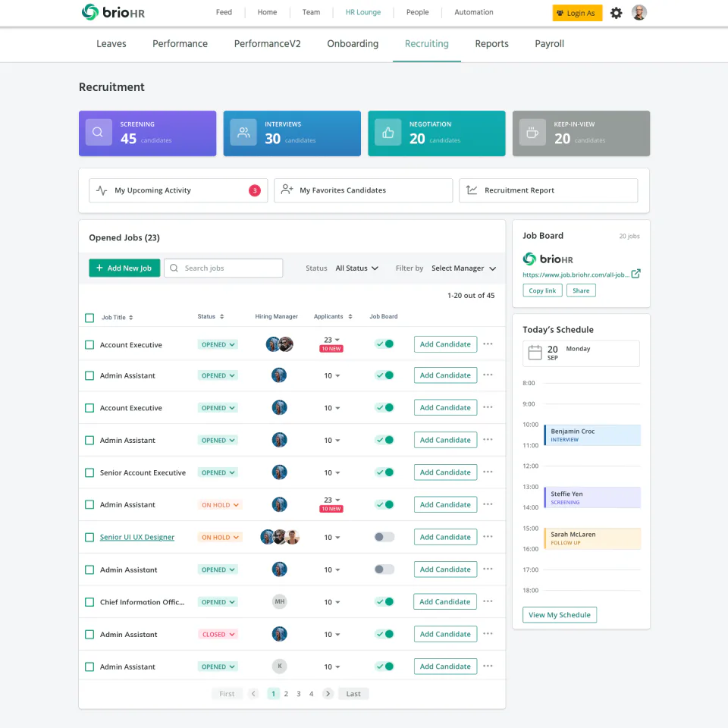Click the settings gear in the top bar
728x728 pixels.
[x=616, y=12]
